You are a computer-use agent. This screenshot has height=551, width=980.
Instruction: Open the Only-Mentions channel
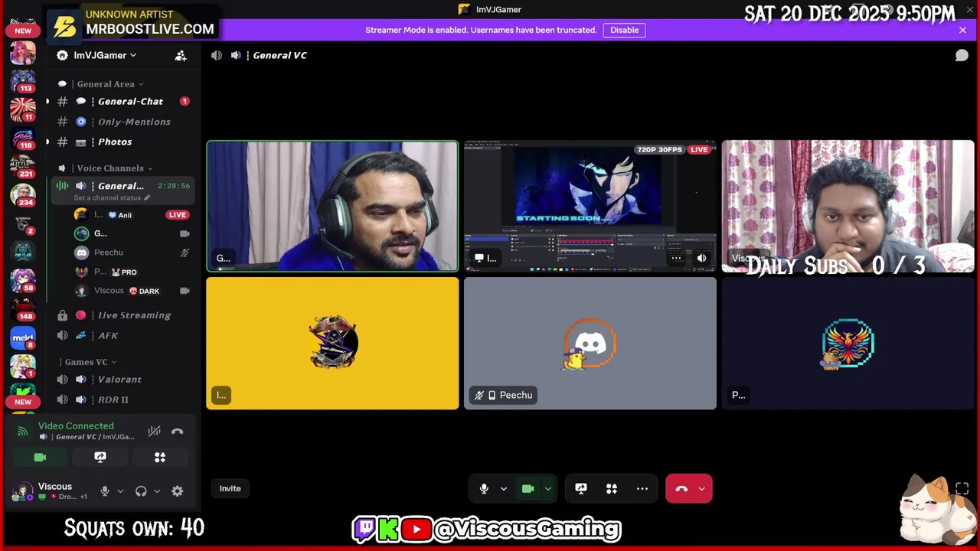click(x=122, y=122)
